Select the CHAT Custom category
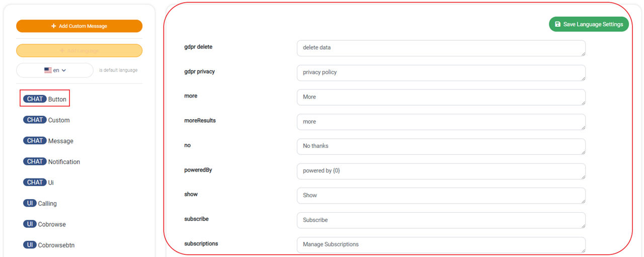 (46, 120)
